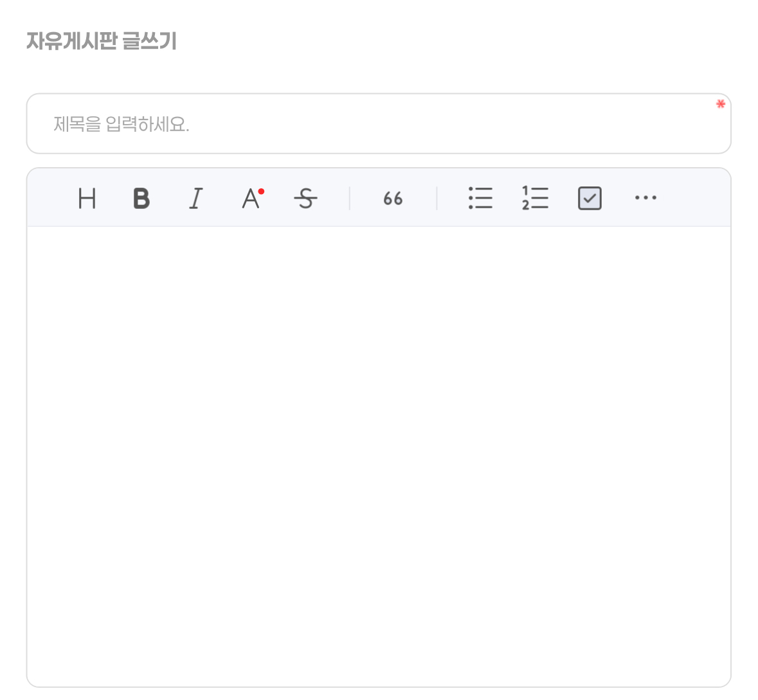Viewport: 758px width, 700px height.
Task: Insert a numbered list
Action: (x=535, y=198)
